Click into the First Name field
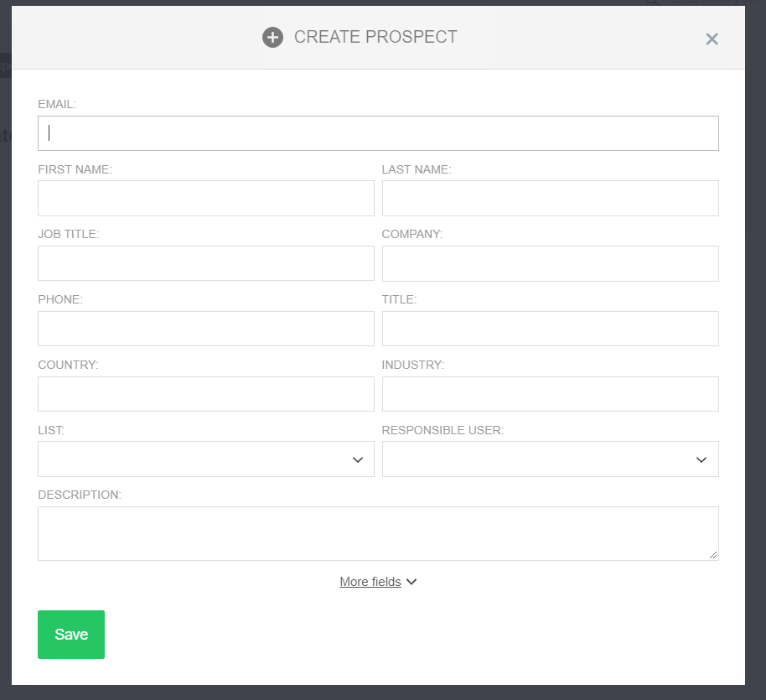Screen dimensions: 766x700 pyautogui.click(x=205, y=198)
